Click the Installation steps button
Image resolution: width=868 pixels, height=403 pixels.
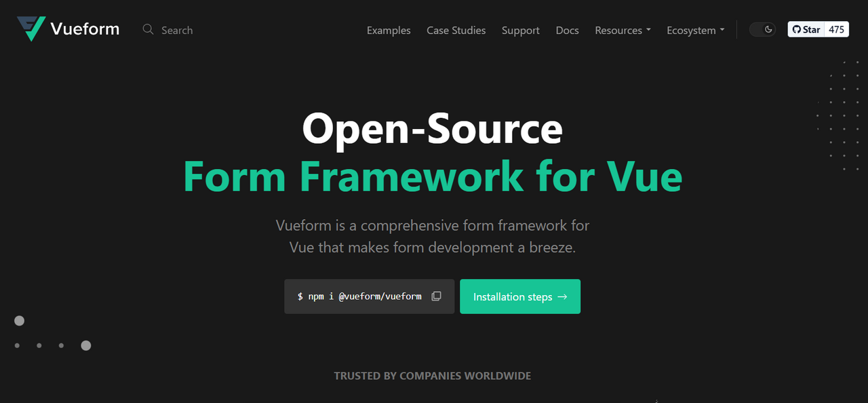(520, 296)
